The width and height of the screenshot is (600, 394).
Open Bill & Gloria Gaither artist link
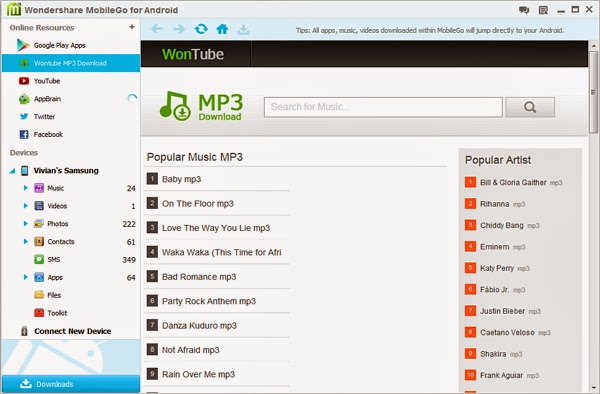[x=514, y=182]
